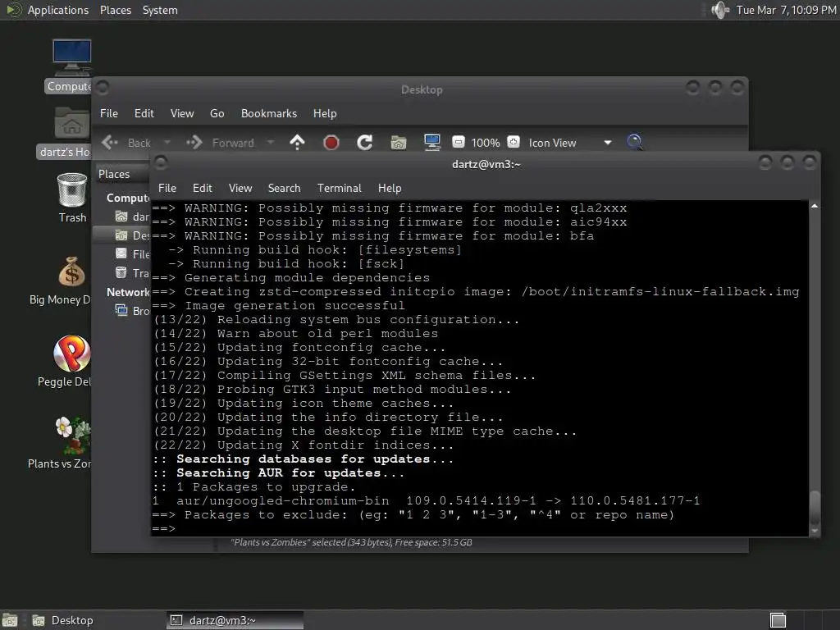Click the terminal prompt input line
This screenshot has width=840, height=630.
click(479, 529)
